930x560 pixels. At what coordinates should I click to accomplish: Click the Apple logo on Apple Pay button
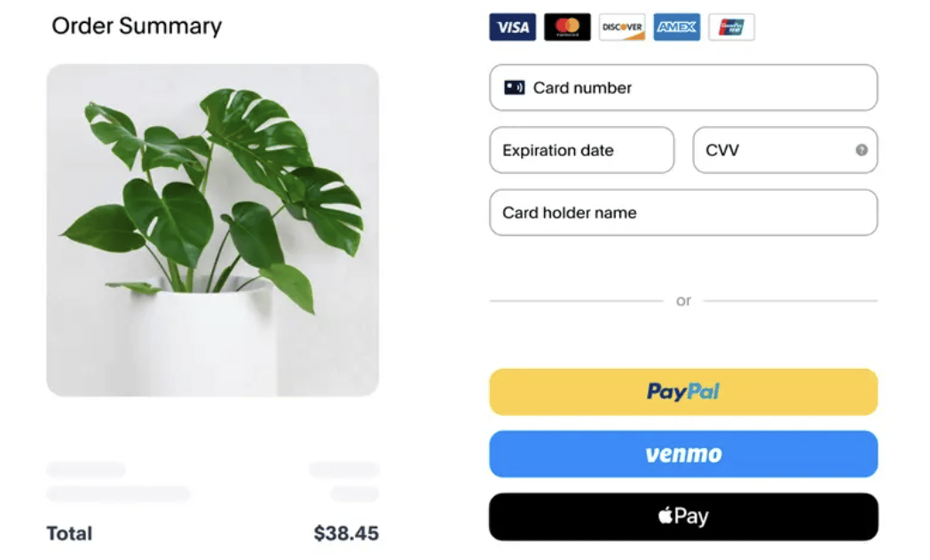(x=666, y=516)
